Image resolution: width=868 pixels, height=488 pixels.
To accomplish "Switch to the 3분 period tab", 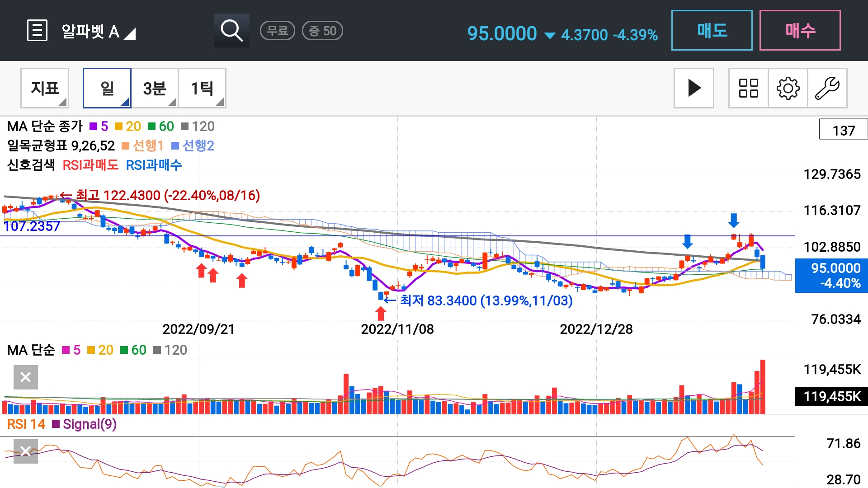I will (155, 88).
